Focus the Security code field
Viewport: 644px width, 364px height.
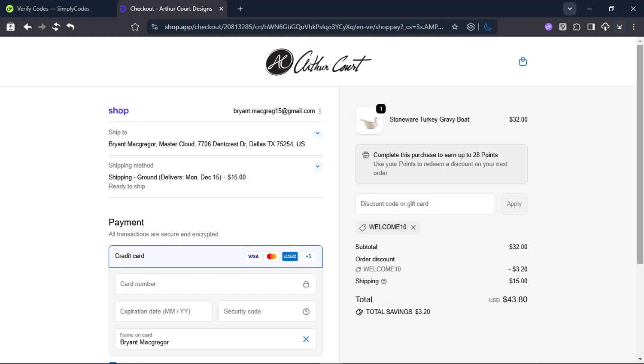[x=267, y=312]
